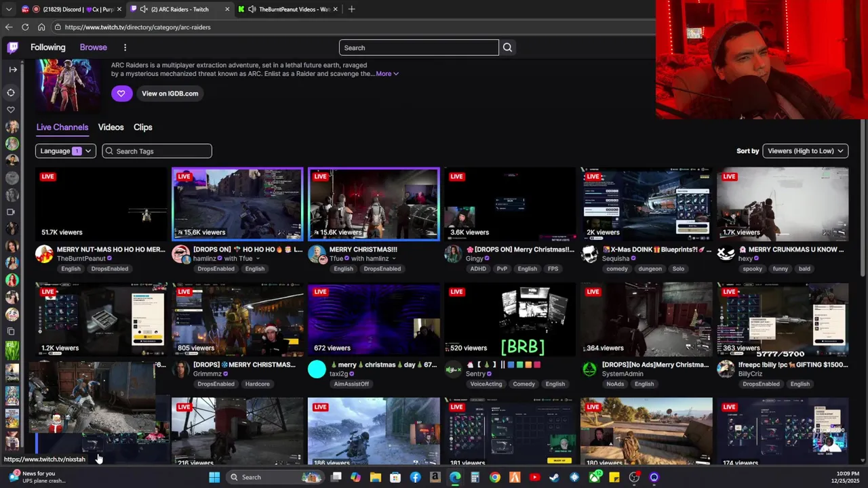The width and height of the screenshot is (868, 488).
Task: Click the browser address bar URL
Action: (138, 27)
